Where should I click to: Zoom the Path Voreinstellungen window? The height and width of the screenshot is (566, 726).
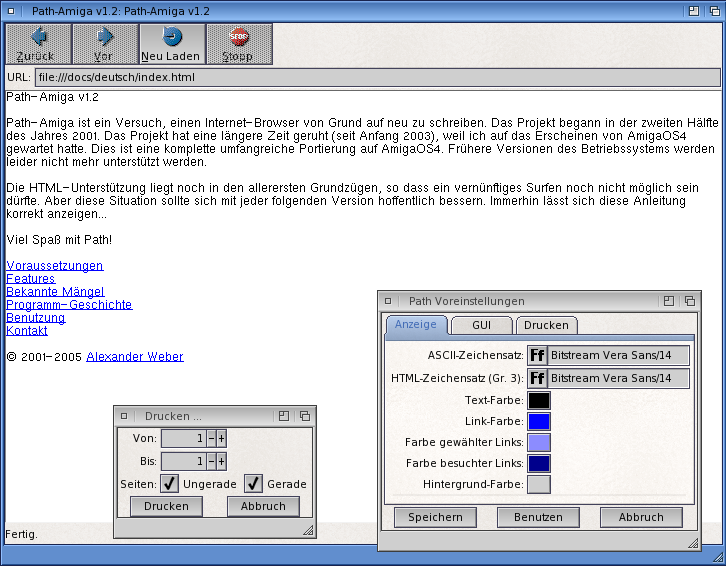(x=669, y=301)
